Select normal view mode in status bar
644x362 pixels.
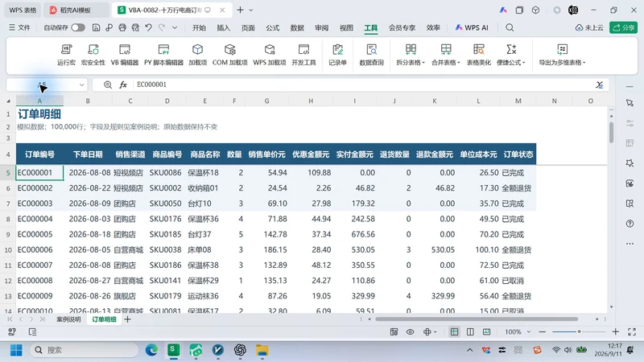(454, 331)
